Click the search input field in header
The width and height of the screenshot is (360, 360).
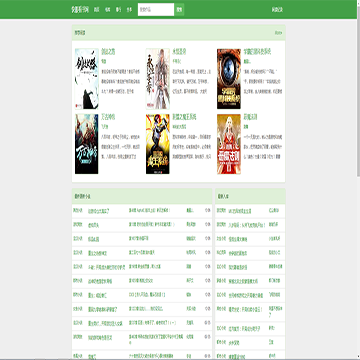(156, 9)
